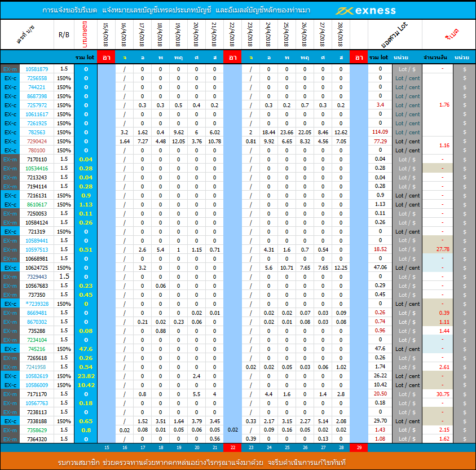
Task: Click green account number 8610617
Action: (x=37, y=205)
